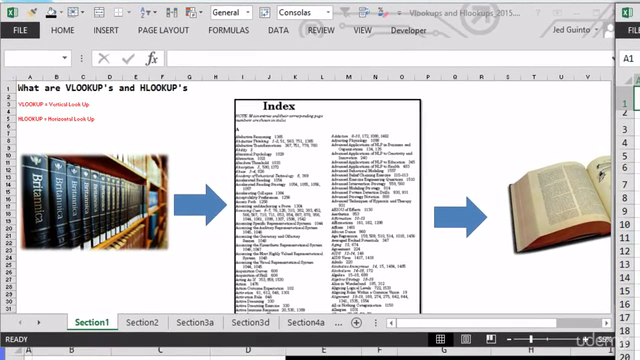This screenshot has height=360, width=640.
Task: Click the Borders grid icon
Action: click(x=118, y=12)
